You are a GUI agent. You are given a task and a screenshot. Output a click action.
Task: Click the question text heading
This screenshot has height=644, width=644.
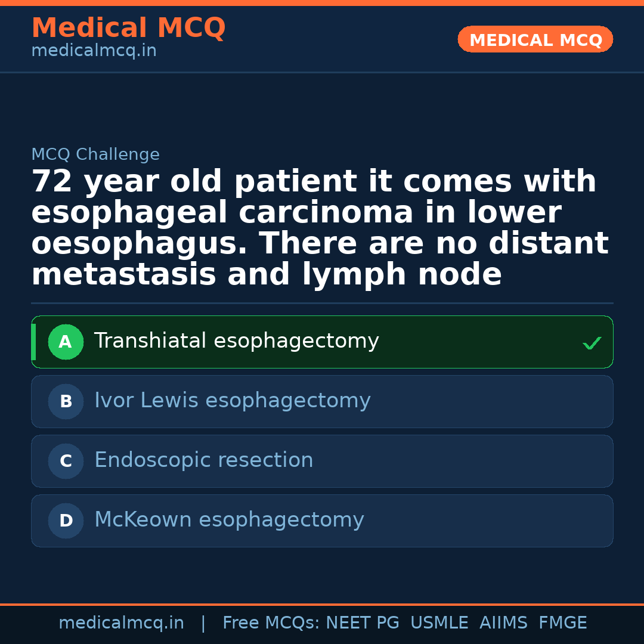[x=320, y=228]
